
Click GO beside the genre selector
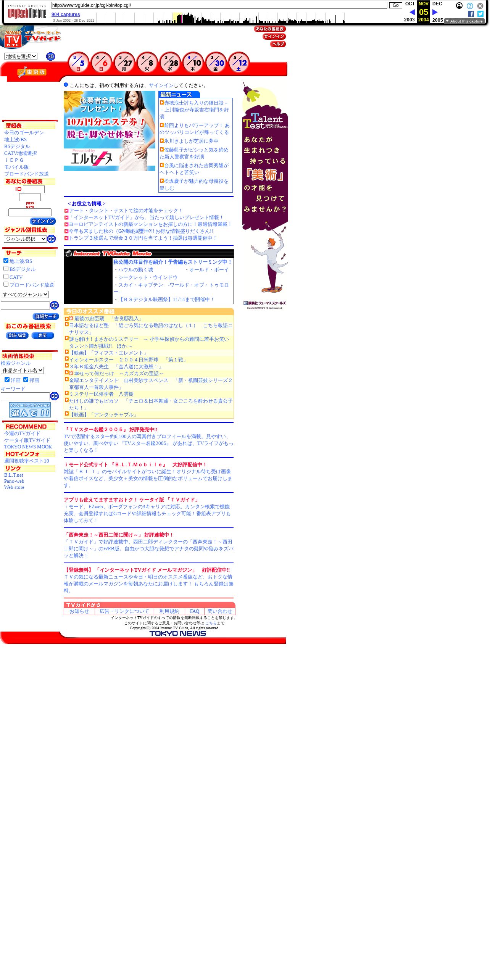pos(52,239)
